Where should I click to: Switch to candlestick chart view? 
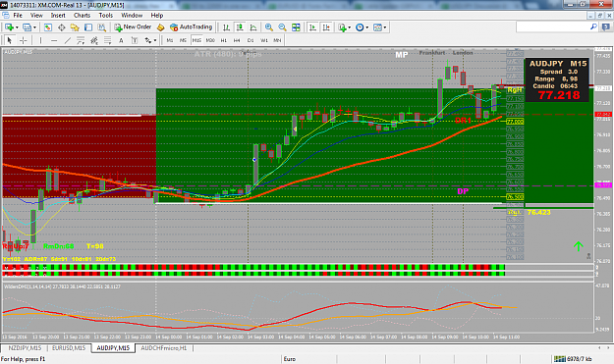point(240,27)
